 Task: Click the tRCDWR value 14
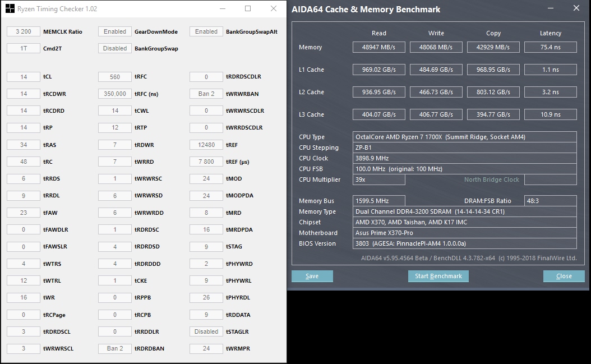[24, 94]
